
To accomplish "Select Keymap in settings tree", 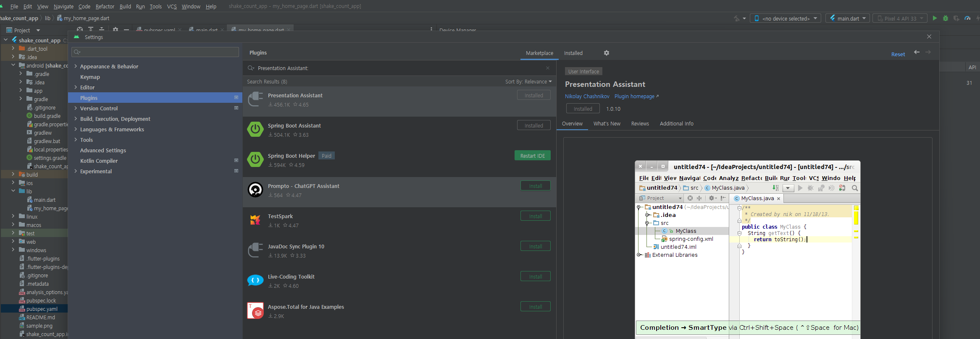I will 90,77.
